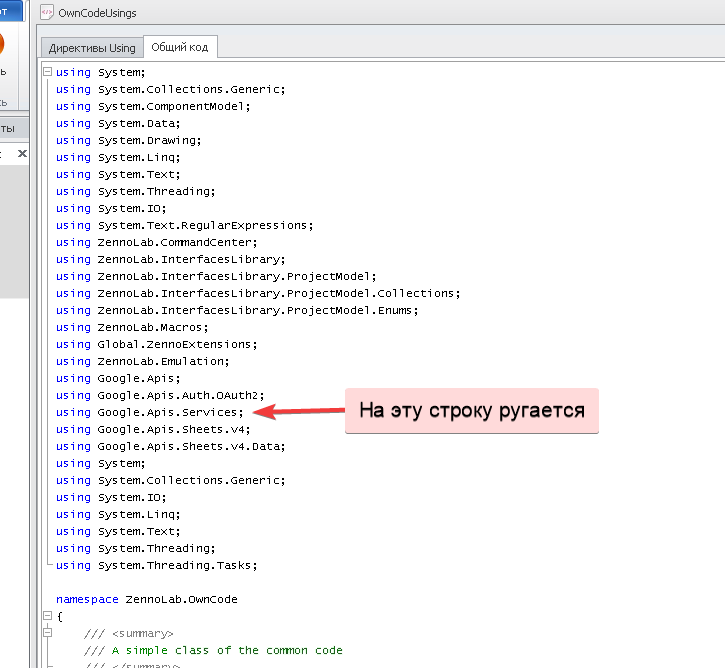This screenshot has width=725, height=668.
Task: Click the line using ZennoLab.Emulation;
Action: point(142,362)
